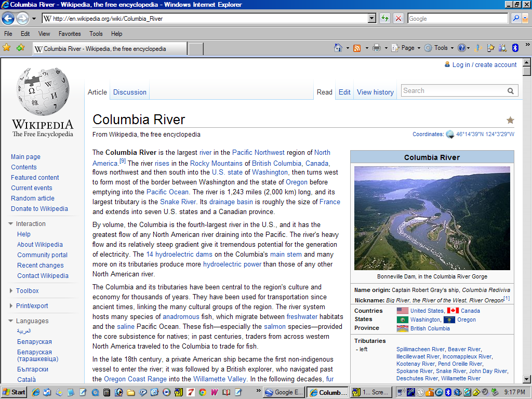Click the RSS feeds icon
532x399 pixels.
pyautogui.click(x=357, y=48)
